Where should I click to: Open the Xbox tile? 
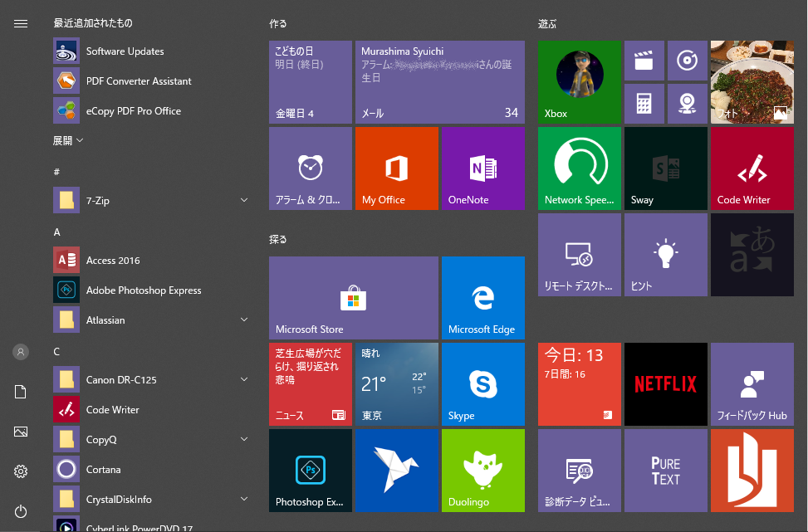[x=579, y=82]
